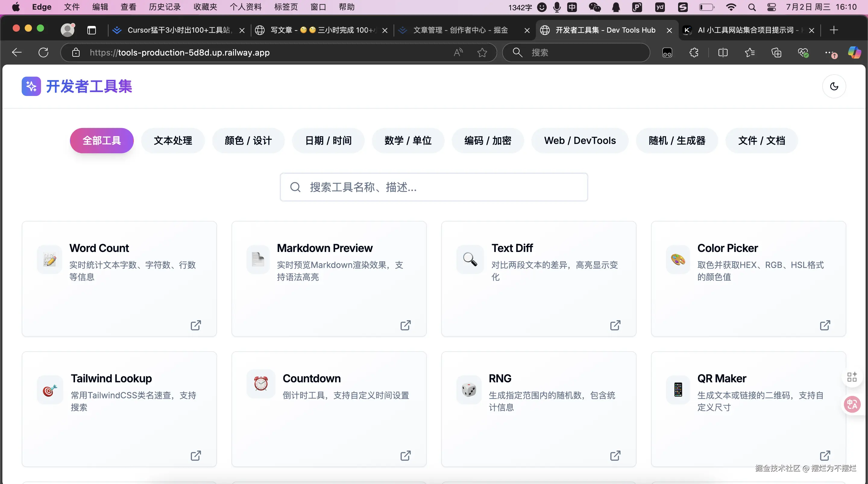Switch to the 编码 / 加密 category
Image resolution: width=868 pixels, height=484 pixels.
pyautogui.click(x=488, y=141)
